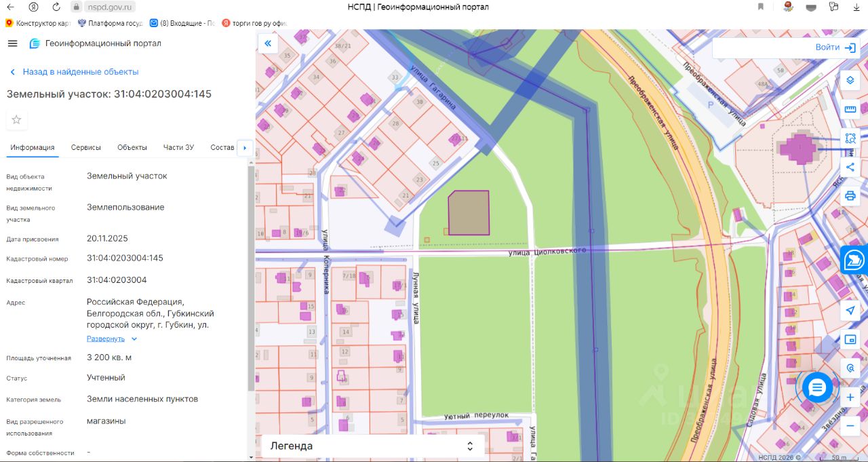Open the round chat support button
The width and height of the screenshot is (868, 462).
[817, 387]
